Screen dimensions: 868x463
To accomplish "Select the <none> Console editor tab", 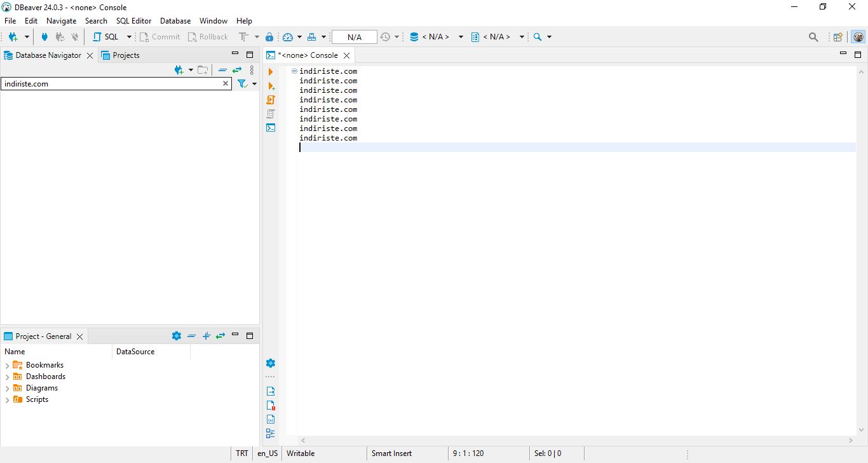I will click(x=307, y=55).
